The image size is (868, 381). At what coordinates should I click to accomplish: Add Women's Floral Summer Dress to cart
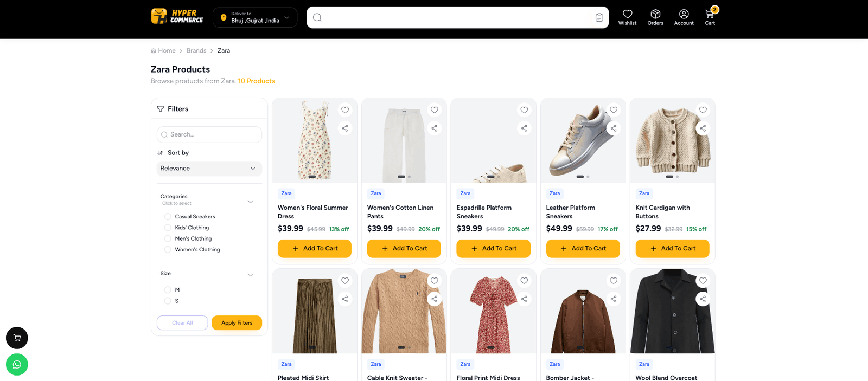tap(315, 249)
